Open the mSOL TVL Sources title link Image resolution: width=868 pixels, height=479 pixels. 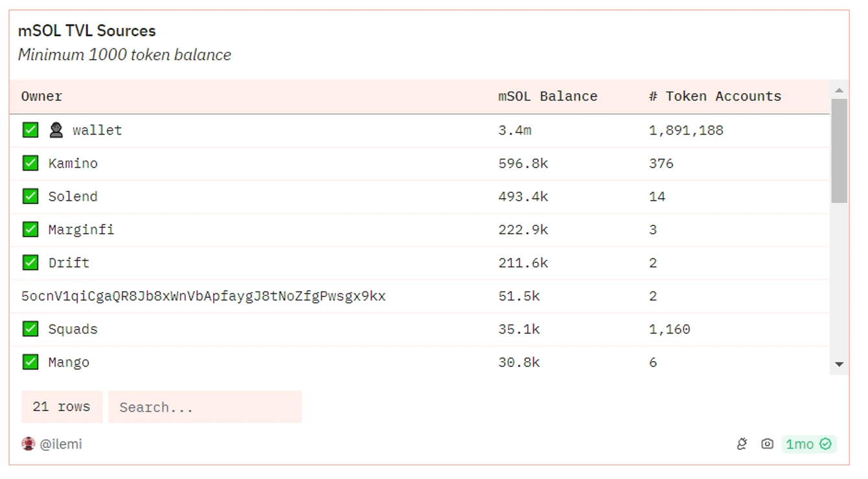click(x=87, y=30)
